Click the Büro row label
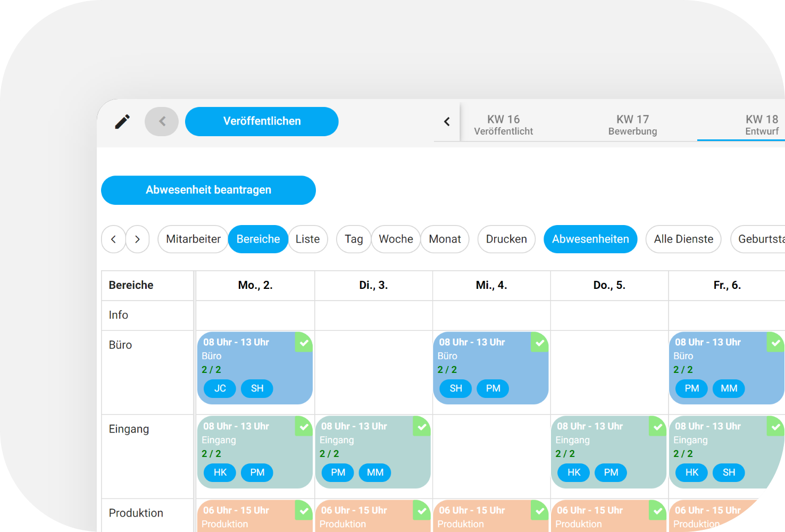This screenshot has width=785, height=532. pyautogui.click(x=120, y=345)
